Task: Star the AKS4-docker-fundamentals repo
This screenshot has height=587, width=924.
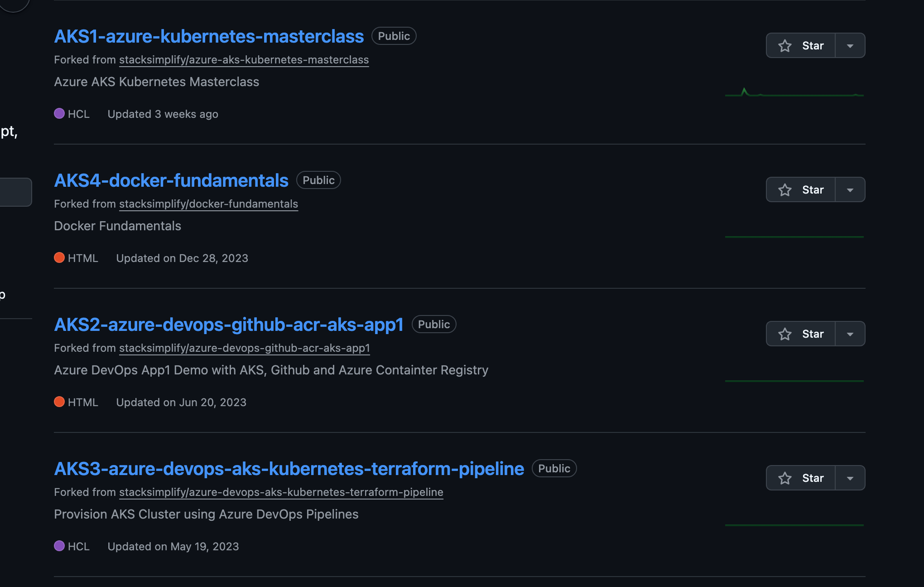Action: (800, 189)
